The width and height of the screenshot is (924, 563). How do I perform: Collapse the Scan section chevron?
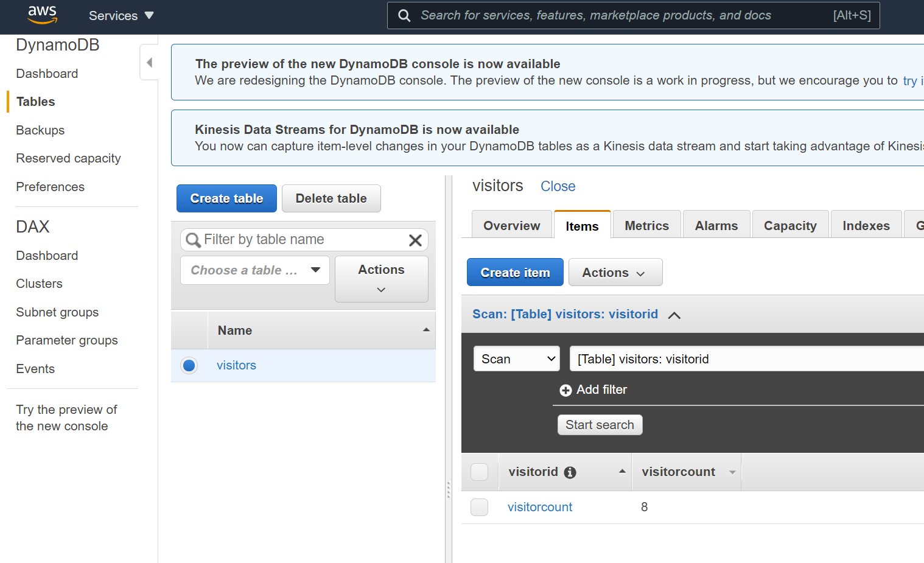(674, 315)
